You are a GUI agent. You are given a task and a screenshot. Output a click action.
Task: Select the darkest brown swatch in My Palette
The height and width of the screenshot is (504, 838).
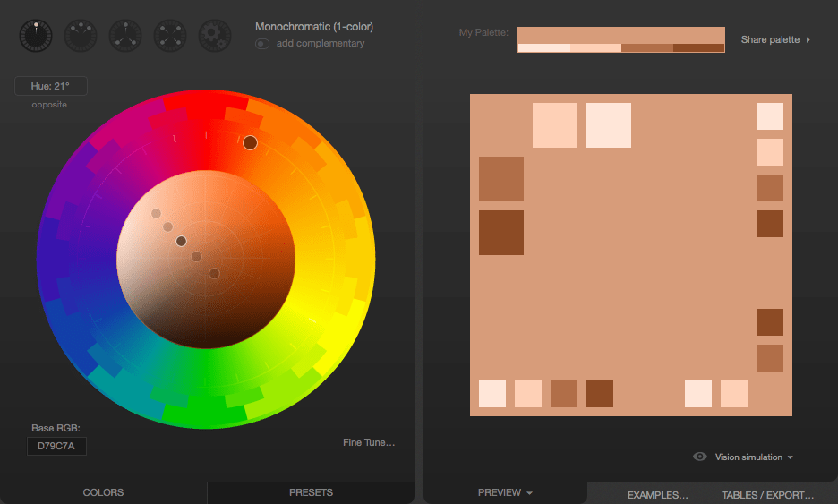(x=698, y=48)
